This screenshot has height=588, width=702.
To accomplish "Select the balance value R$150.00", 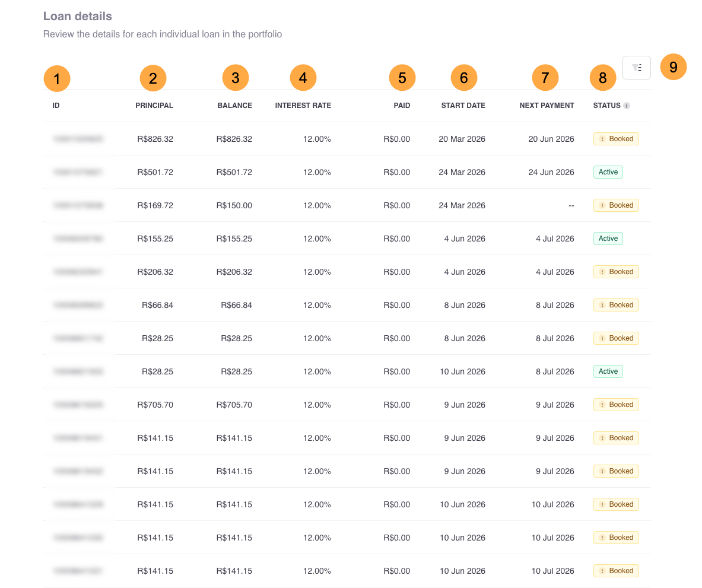I will (234, 205).
